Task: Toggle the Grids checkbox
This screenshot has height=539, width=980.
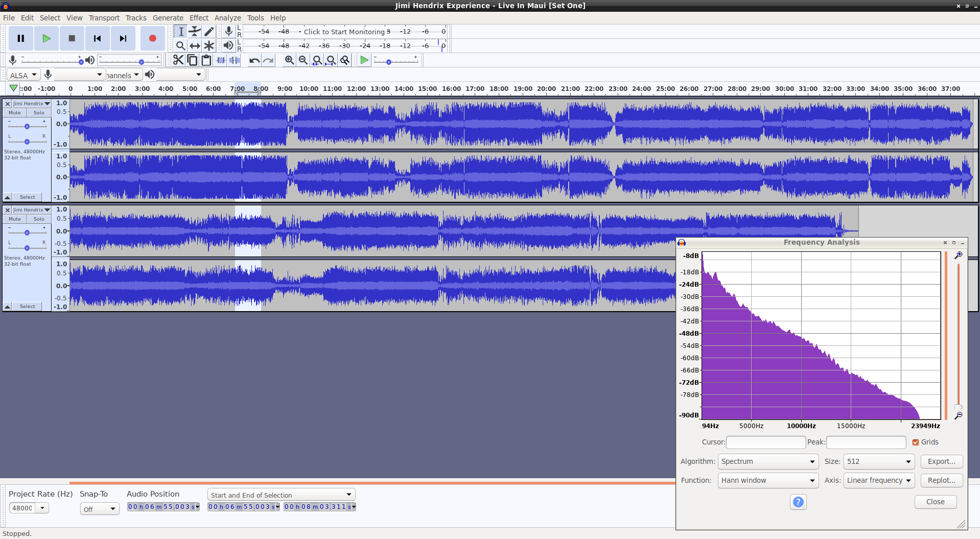Action: tap(916, 442)
